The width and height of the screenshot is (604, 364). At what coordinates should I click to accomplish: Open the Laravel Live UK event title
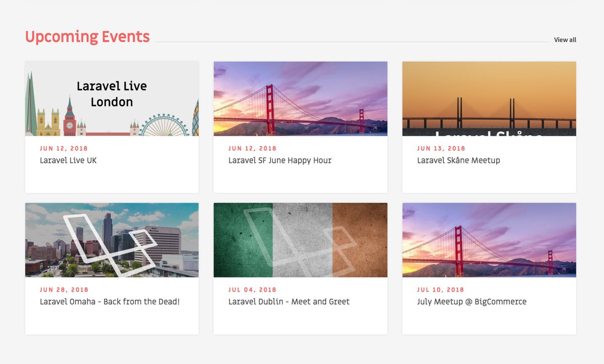68,160
